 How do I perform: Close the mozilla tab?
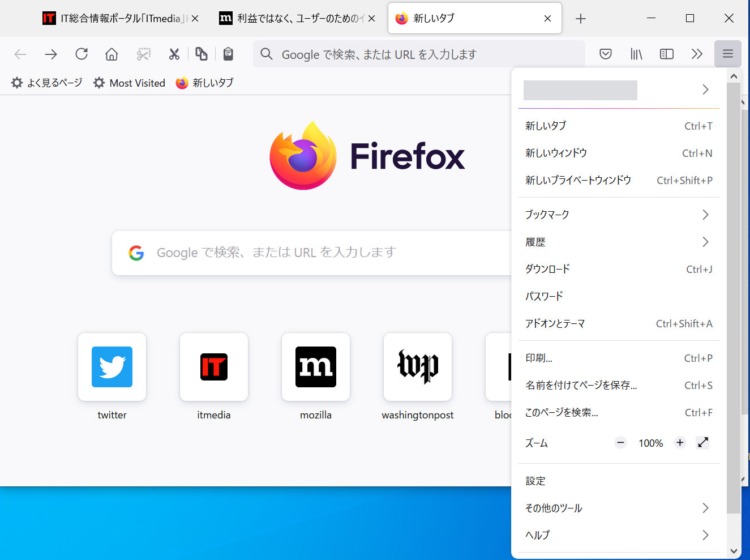pos(371,19)
